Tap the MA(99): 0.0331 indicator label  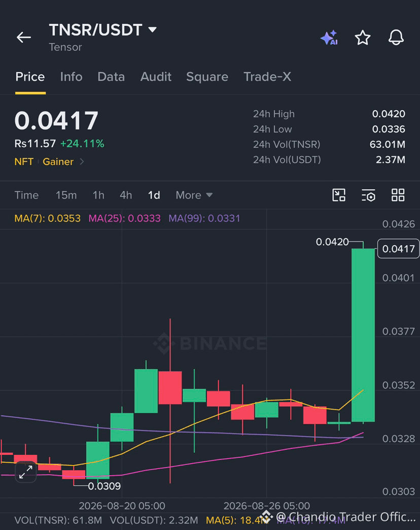coord(204,218)
